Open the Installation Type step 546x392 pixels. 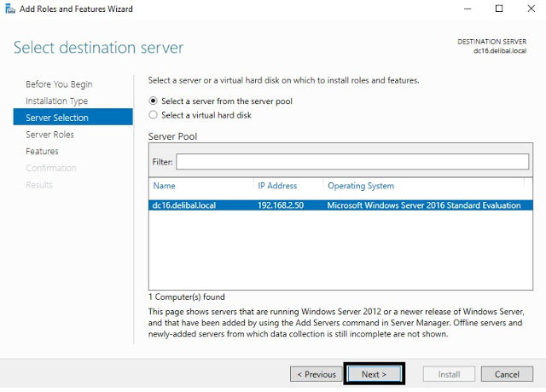(56, 101)
